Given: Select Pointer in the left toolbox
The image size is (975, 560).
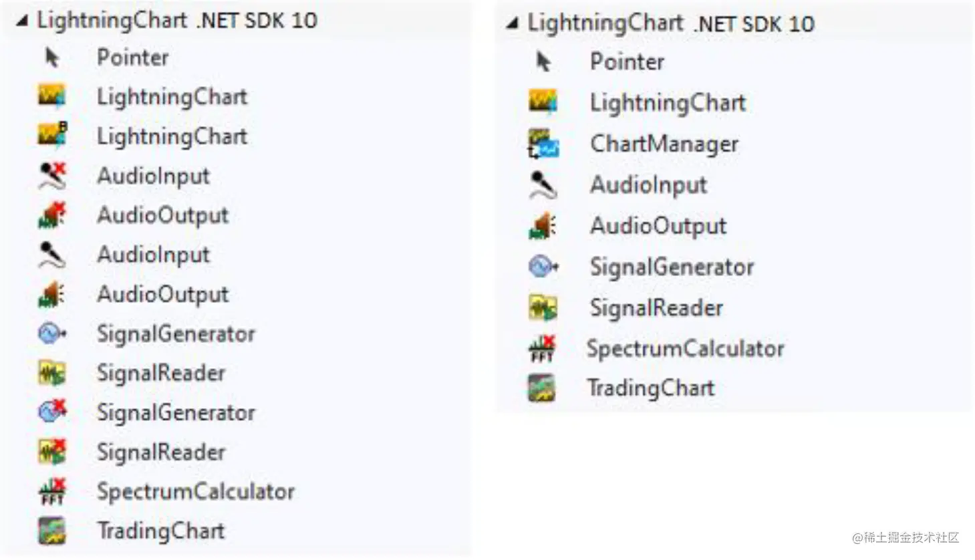Looking at the screenshot, I should 132,57.
